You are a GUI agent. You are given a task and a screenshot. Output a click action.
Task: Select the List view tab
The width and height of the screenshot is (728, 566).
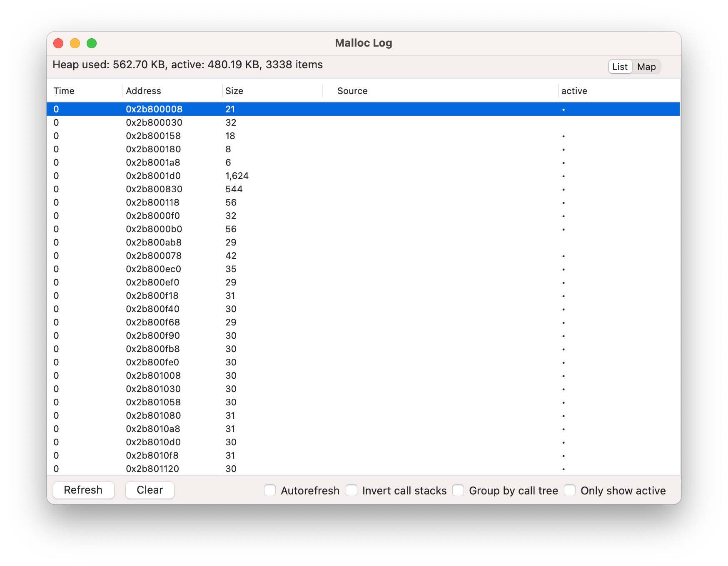620,67
